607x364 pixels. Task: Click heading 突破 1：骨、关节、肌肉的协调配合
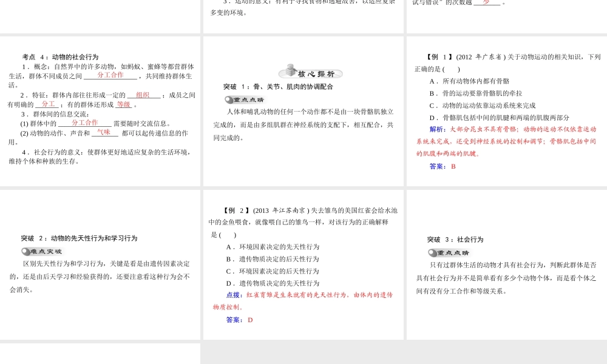click(x=278, y=87)
